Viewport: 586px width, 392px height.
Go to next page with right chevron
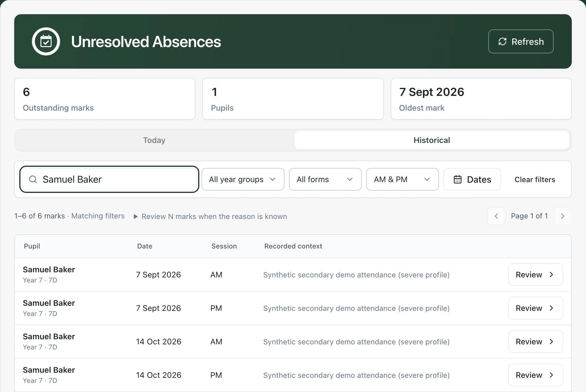pyautogui.click(x=562, y=216)
